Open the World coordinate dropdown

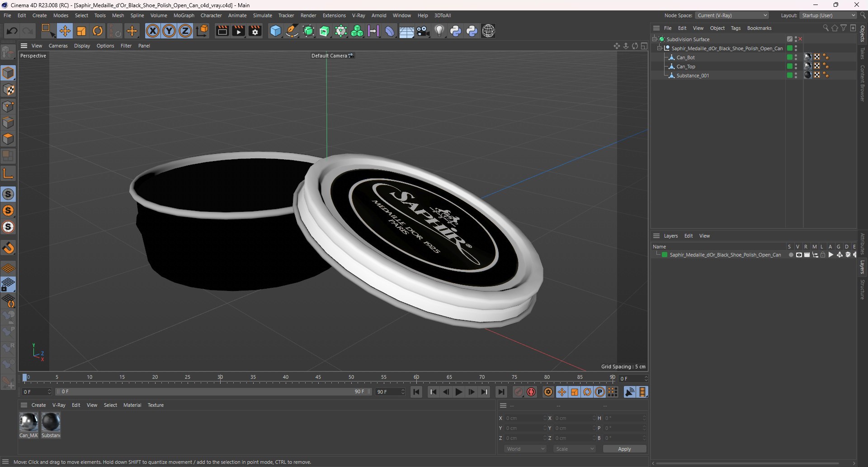coord(525,449)
